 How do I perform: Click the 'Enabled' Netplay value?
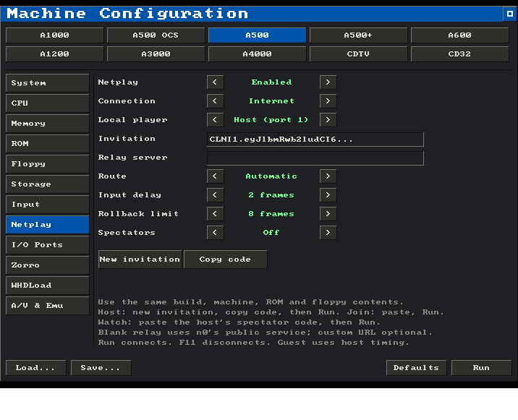pos(271,82)
